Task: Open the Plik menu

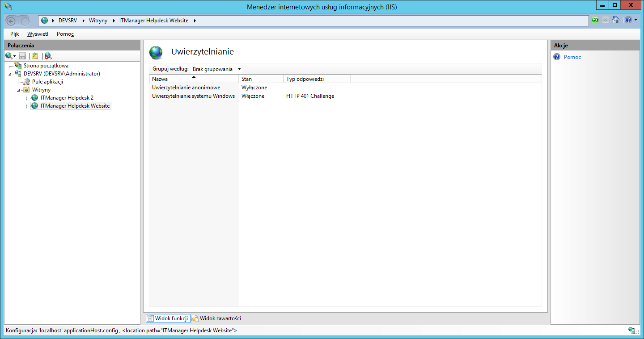Action: (x=15, y=34)
